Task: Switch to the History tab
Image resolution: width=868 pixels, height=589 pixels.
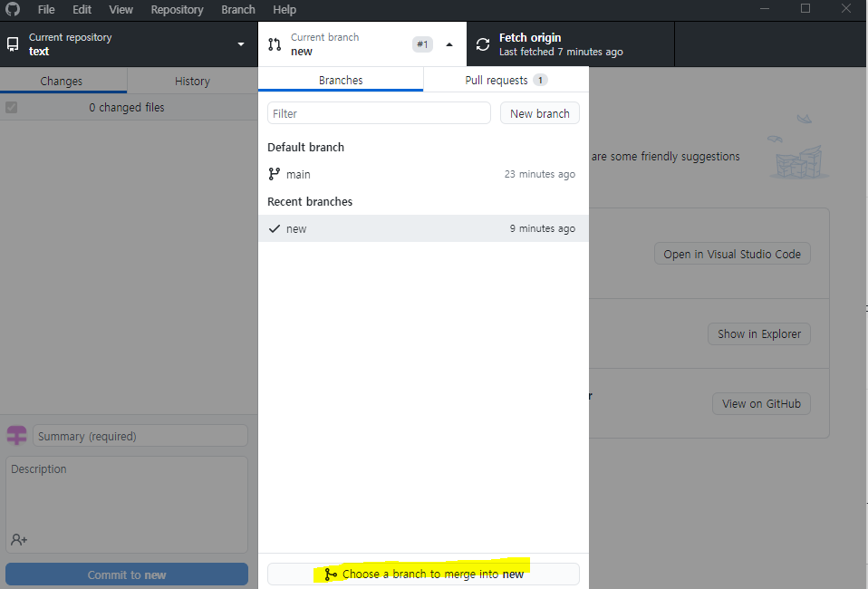Action: coord(193,81)
